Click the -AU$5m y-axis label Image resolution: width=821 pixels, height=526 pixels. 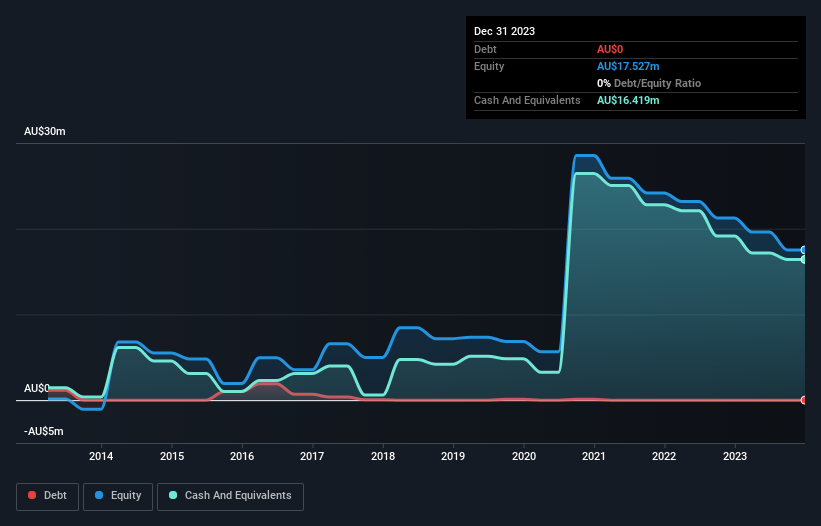point(43,431)
